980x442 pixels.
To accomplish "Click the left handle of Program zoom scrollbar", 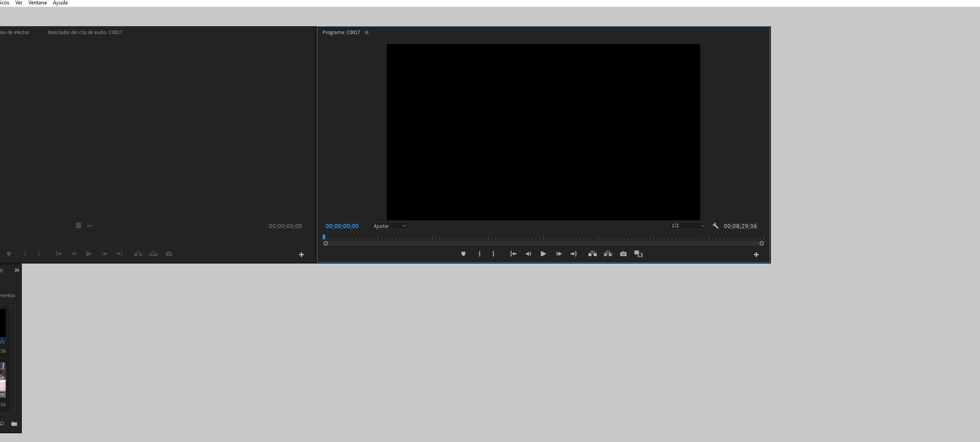I will (326, 243).
